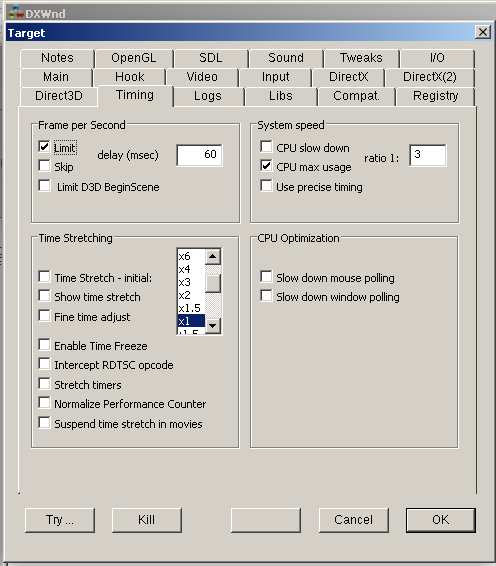Enable Stretch timers
Image resolution: width=496 pixels, height=566 pixels.
click(x=44, y=384)
